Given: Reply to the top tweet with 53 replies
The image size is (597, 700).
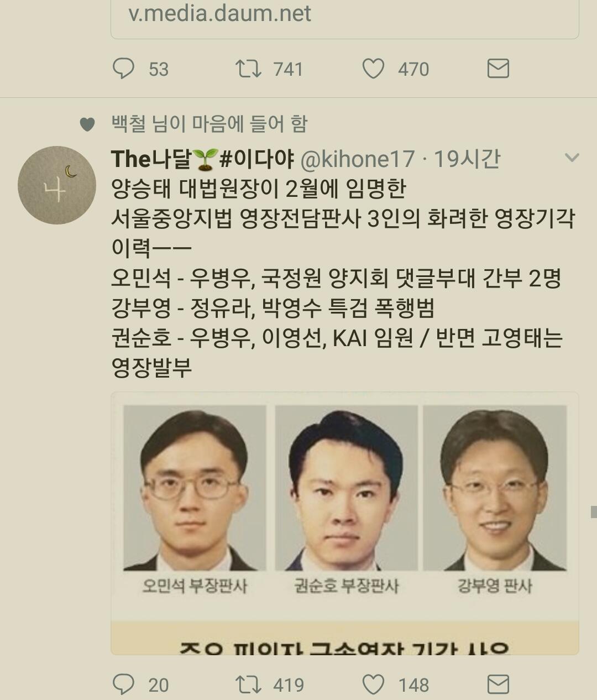Looking at the screenshot, I should click(123, 69).
